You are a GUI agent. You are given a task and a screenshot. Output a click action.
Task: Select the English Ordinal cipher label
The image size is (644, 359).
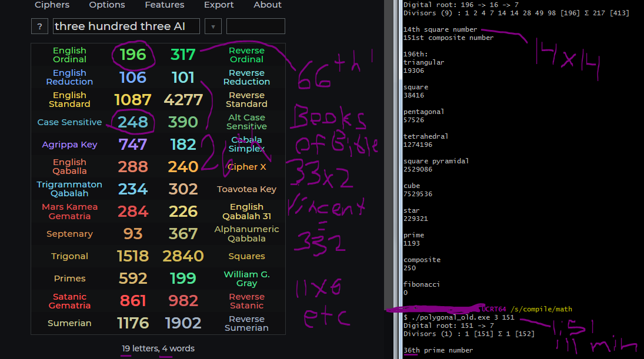[69, 55]
